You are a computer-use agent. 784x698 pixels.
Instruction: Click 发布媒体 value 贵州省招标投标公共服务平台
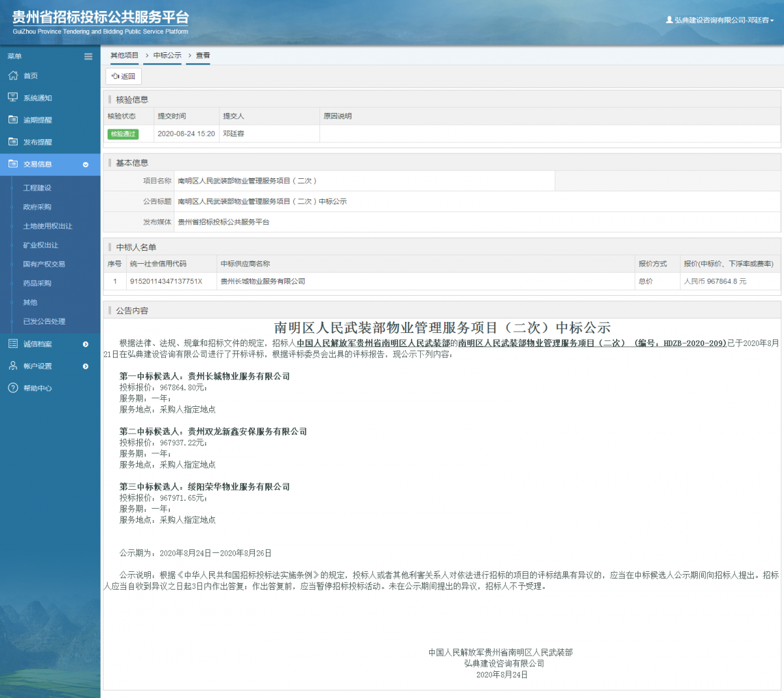click(223, 222)
